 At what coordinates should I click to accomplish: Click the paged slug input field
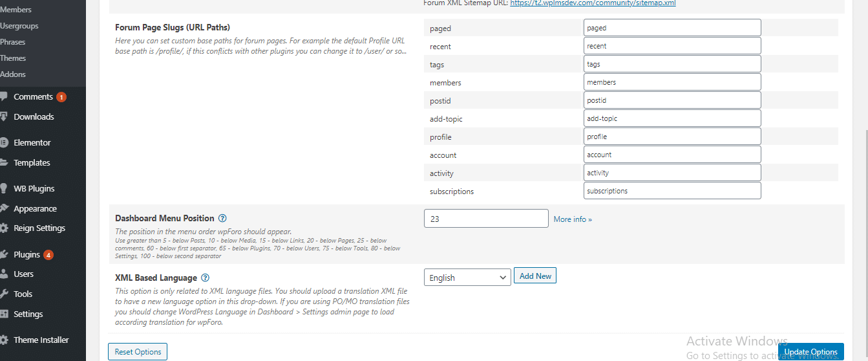click(x=672, y=28)
